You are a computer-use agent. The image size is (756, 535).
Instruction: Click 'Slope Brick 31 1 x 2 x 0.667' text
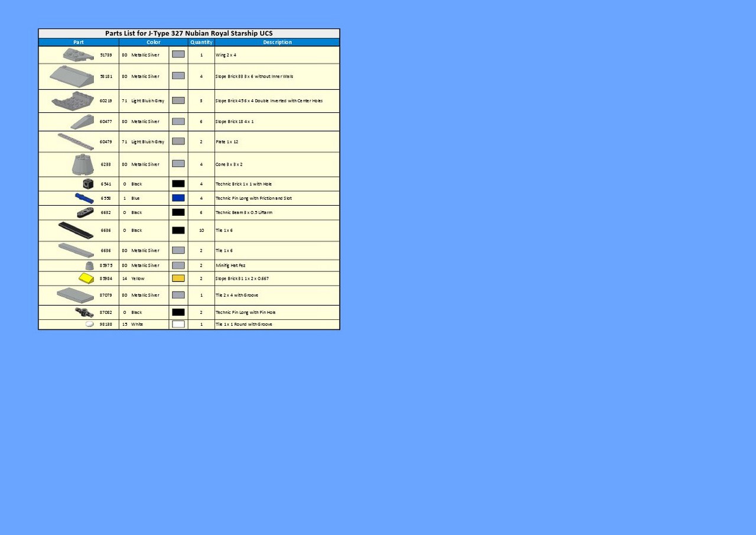coord(242,278)
